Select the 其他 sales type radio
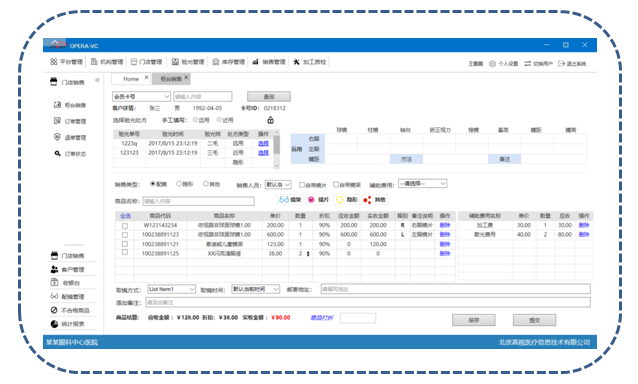 click(205, 184)
